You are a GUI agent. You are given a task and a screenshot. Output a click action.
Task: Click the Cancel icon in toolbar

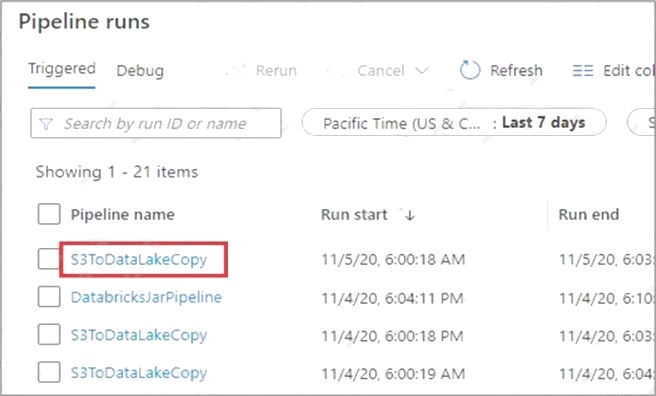(x=337, y=70)
